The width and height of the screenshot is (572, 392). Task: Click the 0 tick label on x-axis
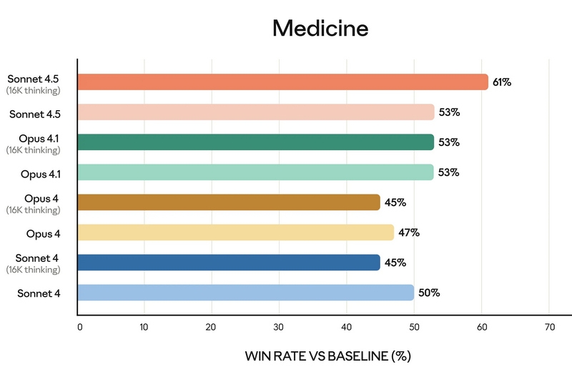(x=80, y=328)
